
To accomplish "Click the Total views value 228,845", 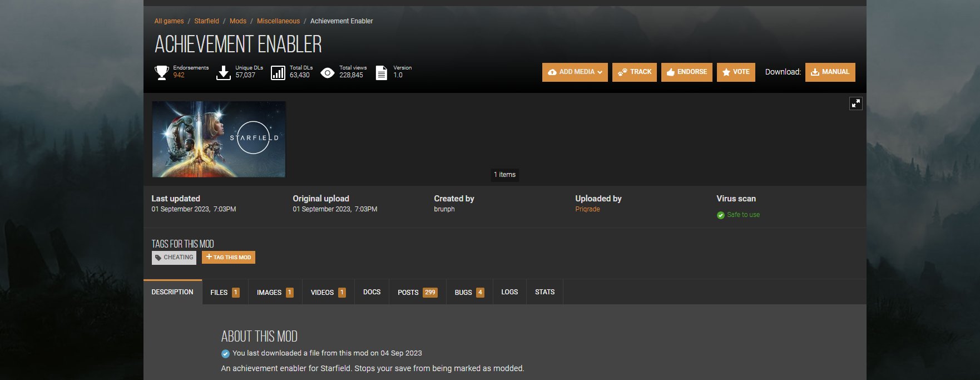I will pyautogui.click(x=351, y=75).
